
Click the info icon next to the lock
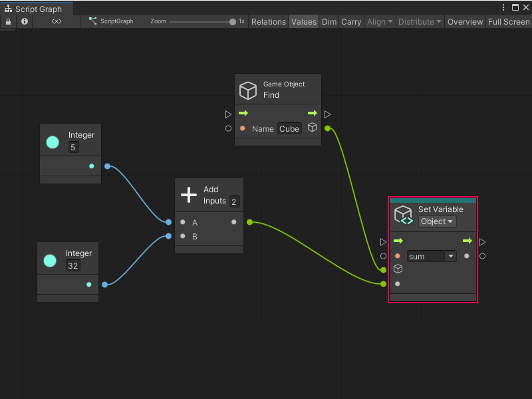[x=24, y=21]
